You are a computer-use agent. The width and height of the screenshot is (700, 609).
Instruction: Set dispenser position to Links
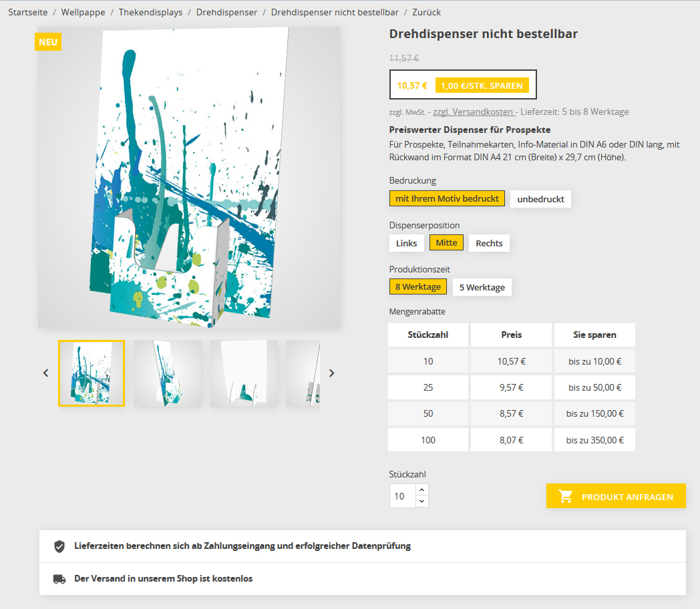click(x=406, y=243)
